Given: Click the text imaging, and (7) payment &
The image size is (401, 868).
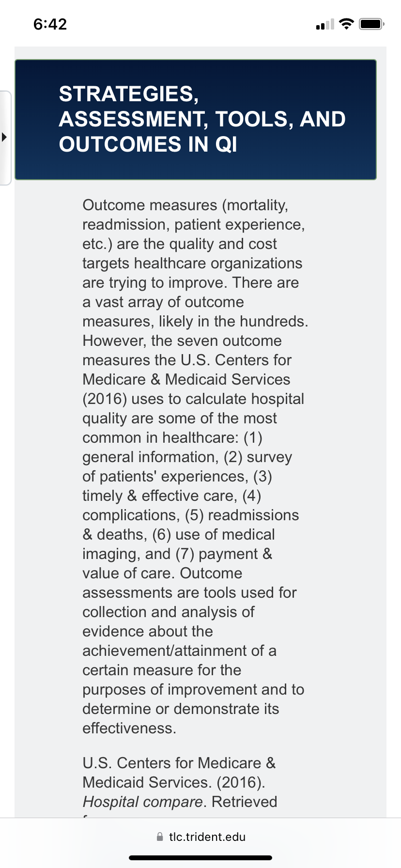Looking at the screenshot, I should [177, 554].
